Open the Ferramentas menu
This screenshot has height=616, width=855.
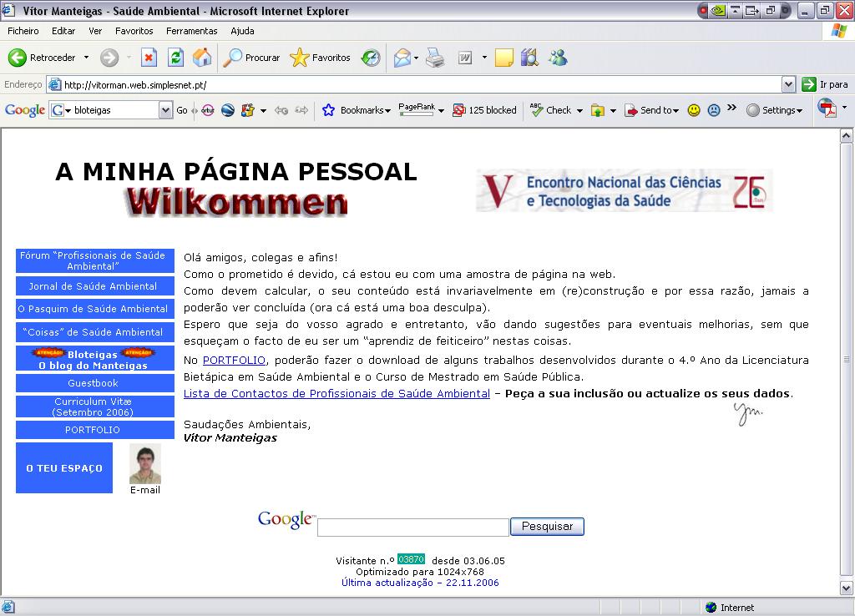[x=190, y=31]
